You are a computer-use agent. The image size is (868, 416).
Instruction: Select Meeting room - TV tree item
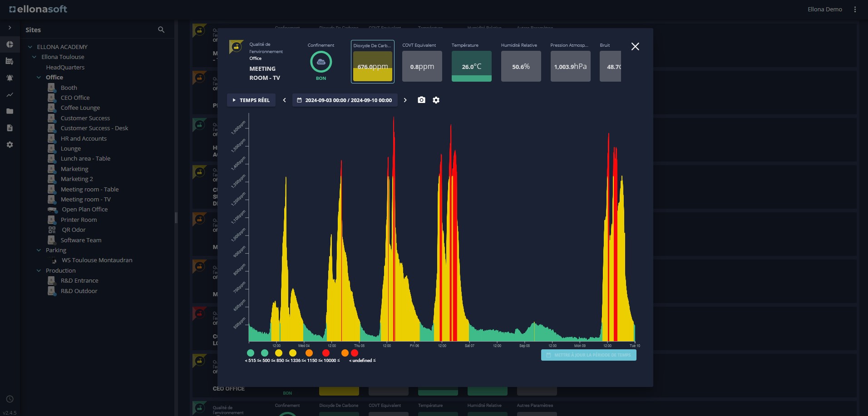click(x=85, y=199)
